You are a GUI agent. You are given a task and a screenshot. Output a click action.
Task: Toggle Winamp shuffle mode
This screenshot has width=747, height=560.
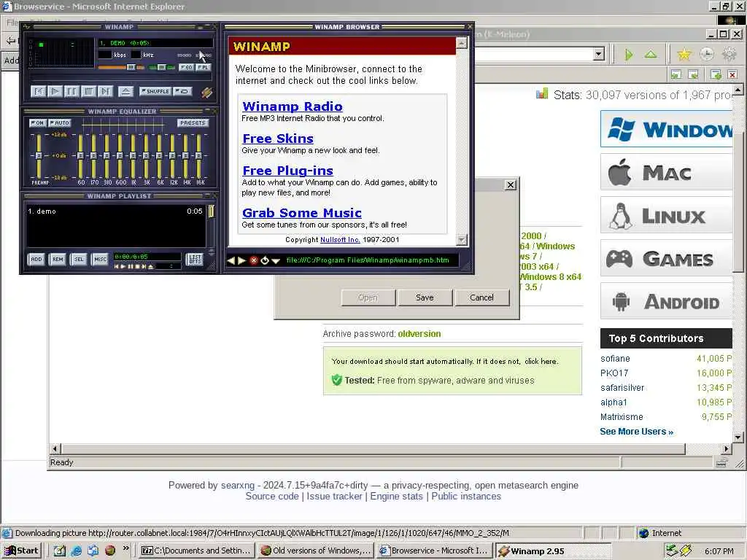(x=155, y=91)
